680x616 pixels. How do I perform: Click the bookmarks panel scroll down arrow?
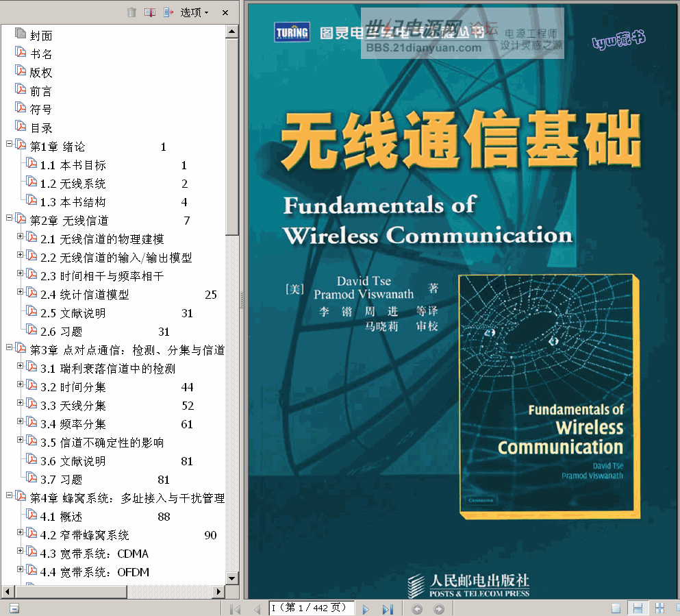pos(232,578)
